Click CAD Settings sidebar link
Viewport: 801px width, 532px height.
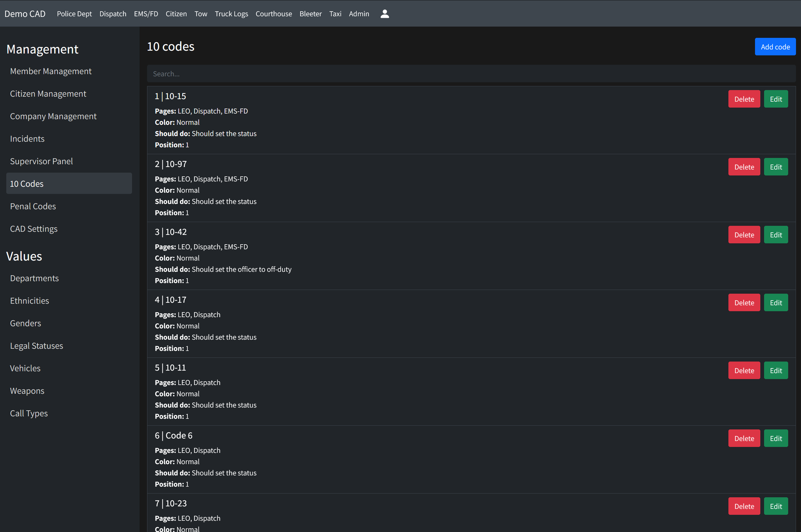click(34, 229)
